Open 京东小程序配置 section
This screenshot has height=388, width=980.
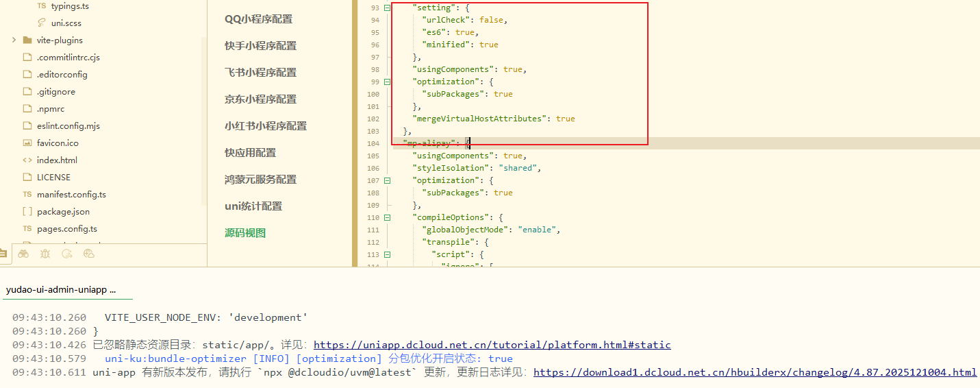261,99
